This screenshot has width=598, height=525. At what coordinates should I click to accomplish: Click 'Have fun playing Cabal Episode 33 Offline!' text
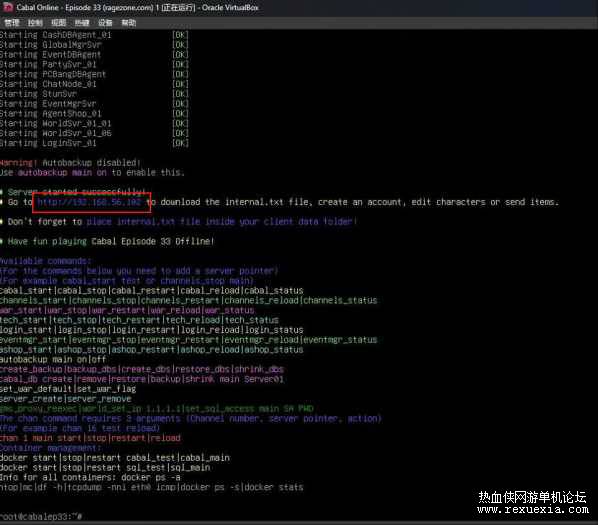pyautogui.click(x=111, y=242)
